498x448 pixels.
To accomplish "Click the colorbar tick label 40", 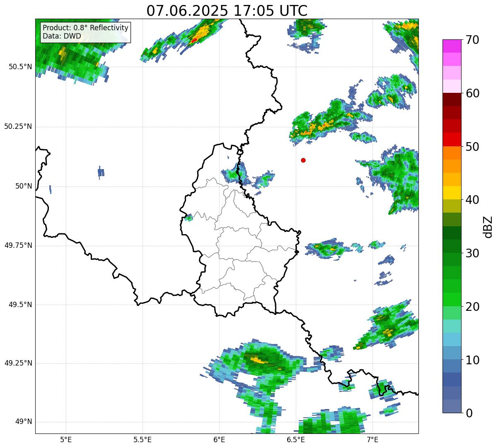I will [x=472, y=200].
